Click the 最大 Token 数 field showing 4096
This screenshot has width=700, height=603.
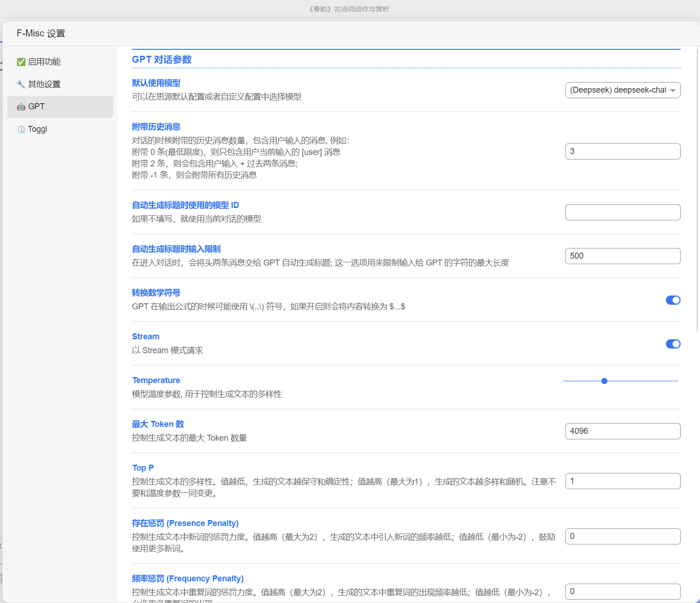coord(623,431)
